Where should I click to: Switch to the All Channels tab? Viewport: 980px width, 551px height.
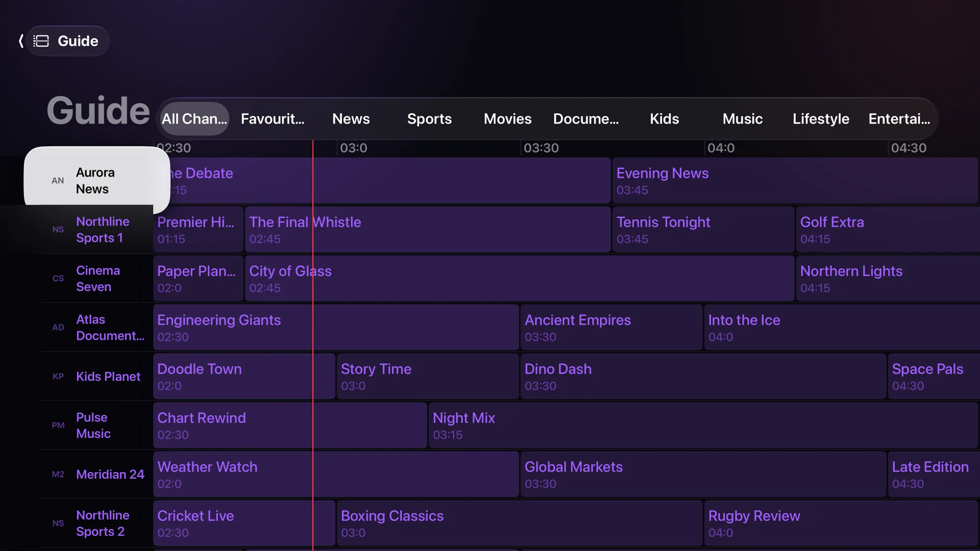point(194,119)
